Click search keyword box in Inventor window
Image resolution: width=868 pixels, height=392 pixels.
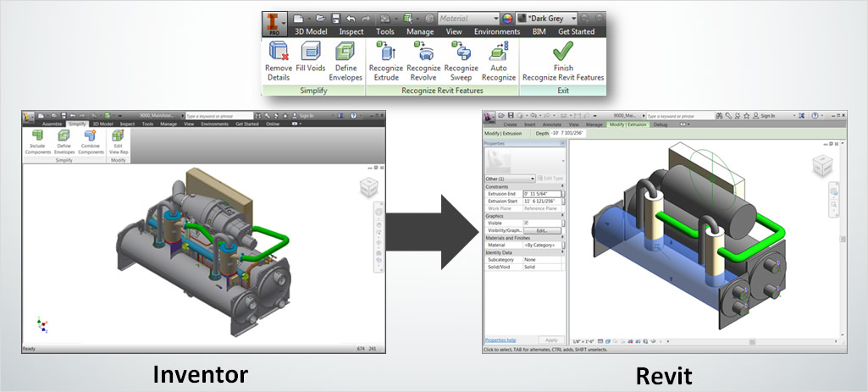tap(218, 116)
